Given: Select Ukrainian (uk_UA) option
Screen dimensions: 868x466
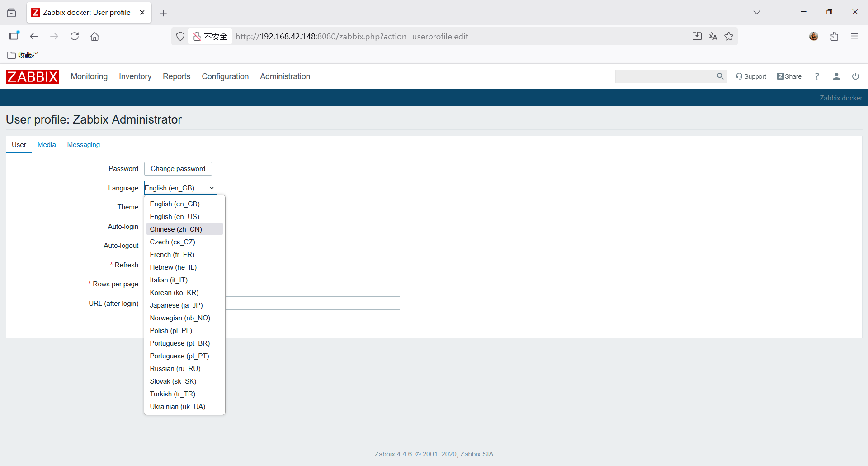Looking at the screenshot, I should [x=184, y=407].
